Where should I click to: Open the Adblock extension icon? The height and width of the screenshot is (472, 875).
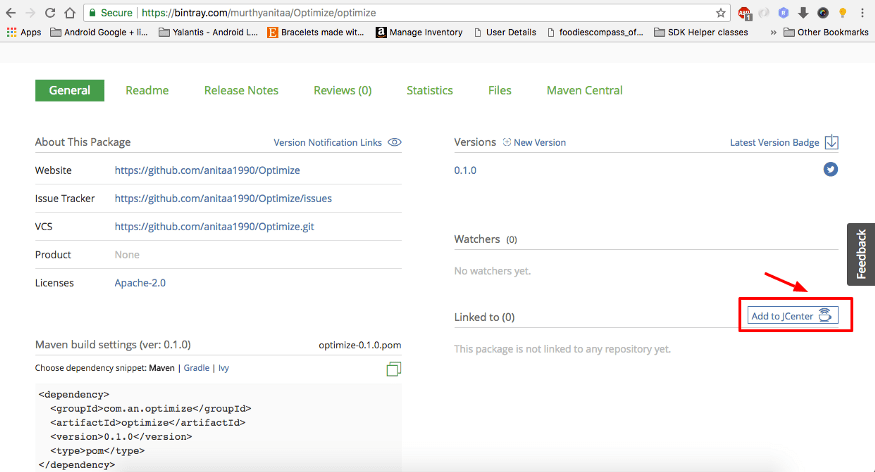pyautogui.click(x=744, y=13)
